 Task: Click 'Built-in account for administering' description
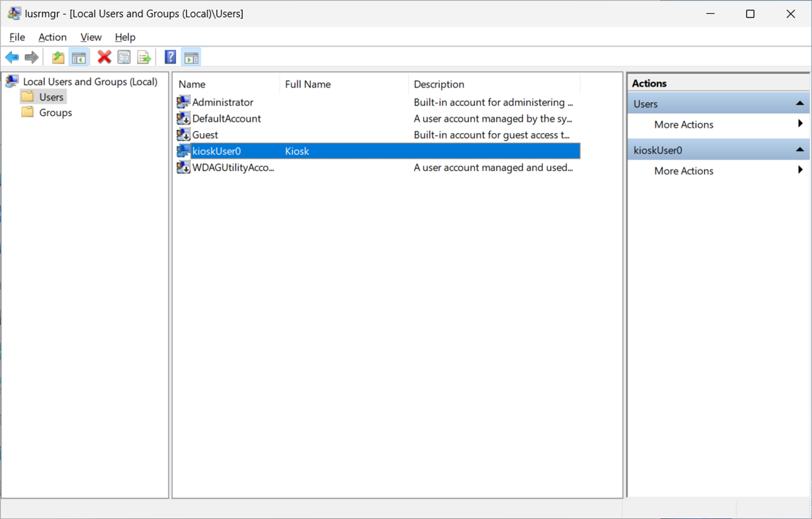(x=493, y=102)
